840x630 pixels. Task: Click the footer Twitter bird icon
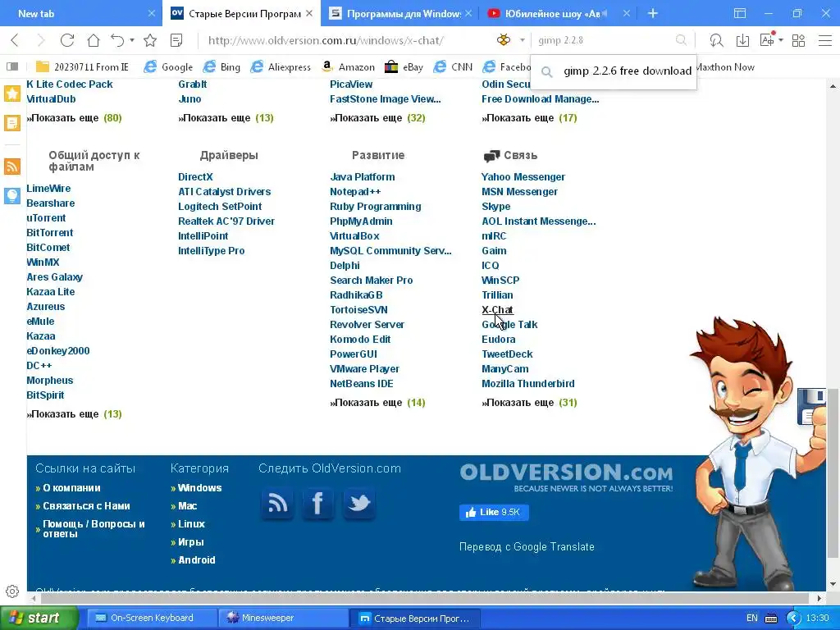point(359,503)
